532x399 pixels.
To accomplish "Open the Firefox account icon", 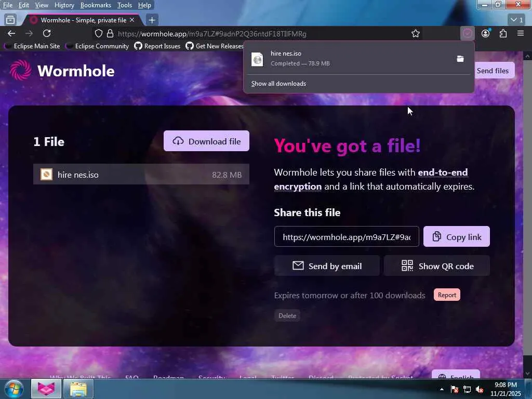I will 486,33.
